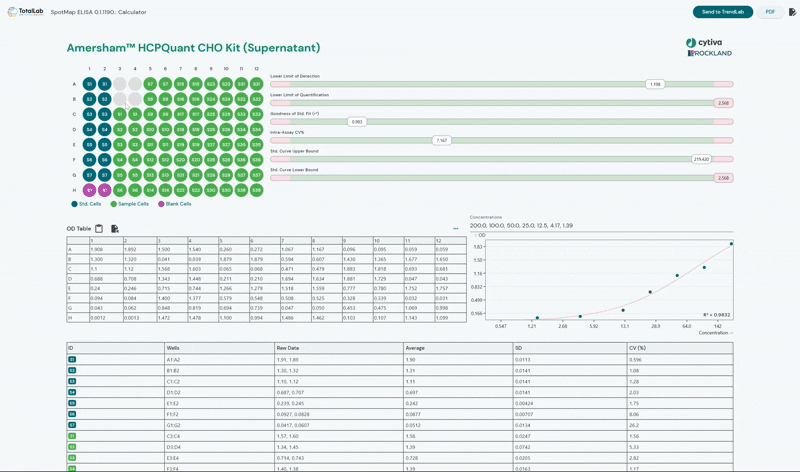The height and width of the screenshot is (472, 800).
Task: Click the Rockland logo
Action: pyautogui.click(x=710, y=53)
